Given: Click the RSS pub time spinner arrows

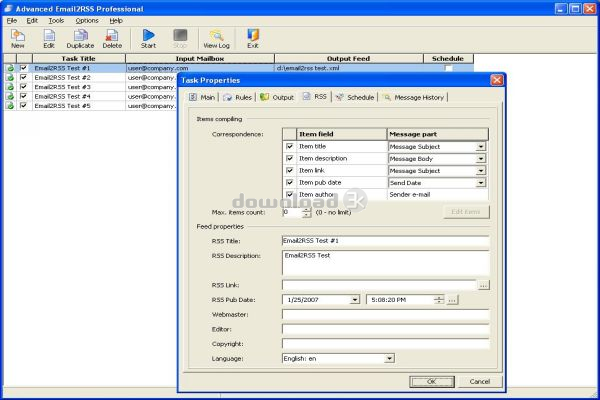Looking at the screenshot, I should [x=439, y=300].
